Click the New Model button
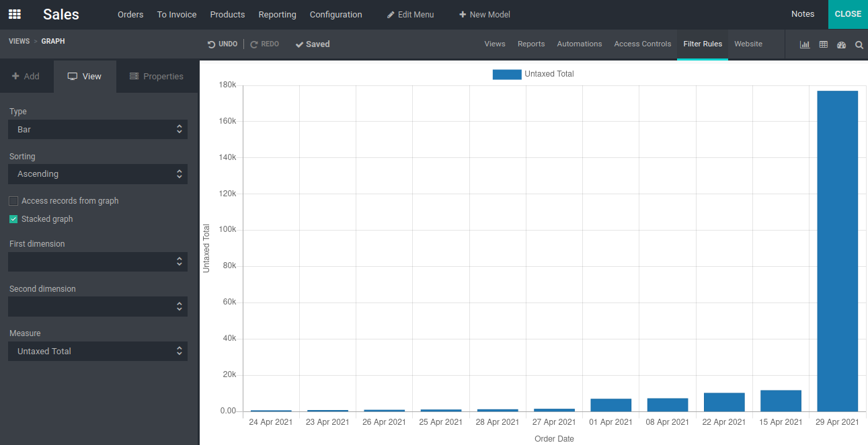Viewport: 868px width, 445px height. (x=484, y=14)
